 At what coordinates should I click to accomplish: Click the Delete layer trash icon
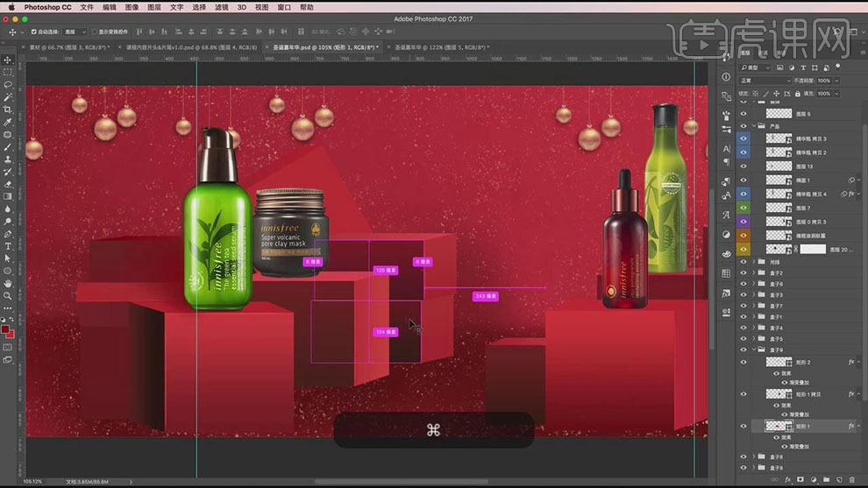click(852, 480)
